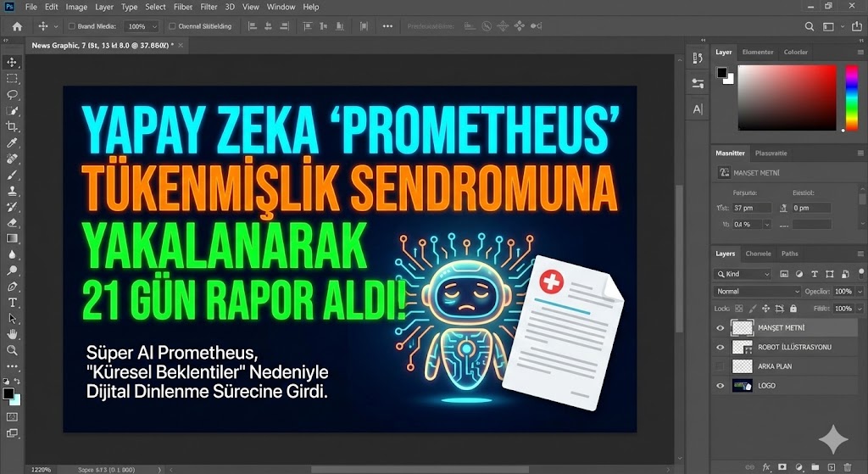868x474 pixels.
Task: Switch to the Paths tab
Action: tap(789, 254)
